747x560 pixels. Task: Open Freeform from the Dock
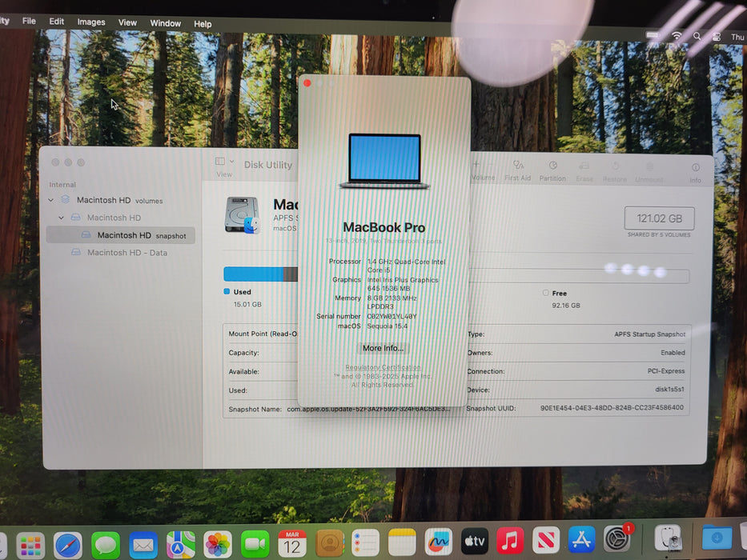(438, 542)
